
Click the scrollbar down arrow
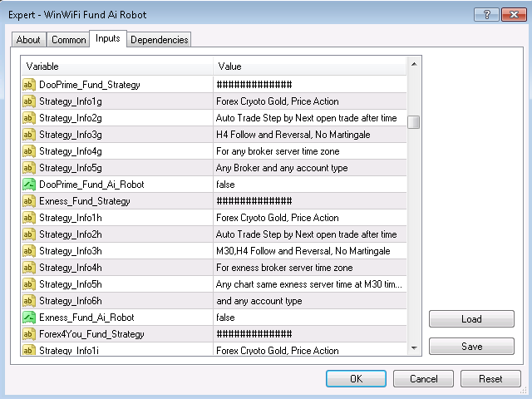click(414, 347)
